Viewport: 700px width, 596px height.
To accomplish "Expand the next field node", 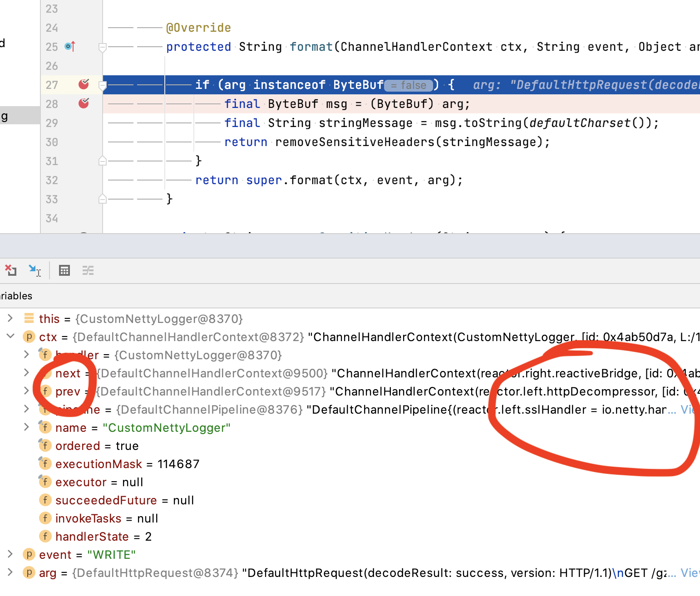I will point(26,373).
